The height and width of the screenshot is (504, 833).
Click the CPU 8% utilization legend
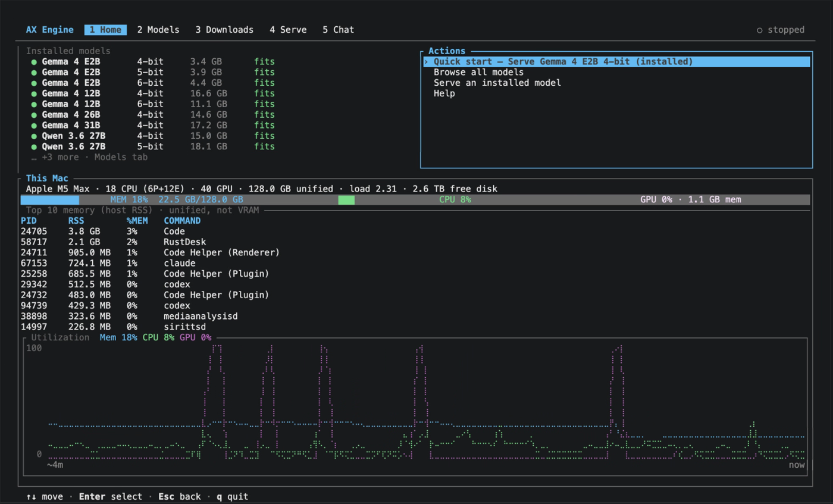(158, 337)
